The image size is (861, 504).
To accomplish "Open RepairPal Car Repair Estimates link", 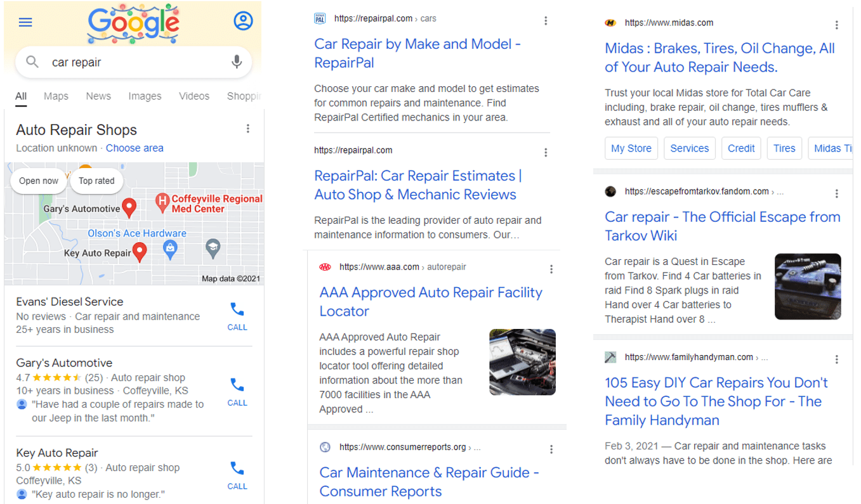I will point(418,185).
